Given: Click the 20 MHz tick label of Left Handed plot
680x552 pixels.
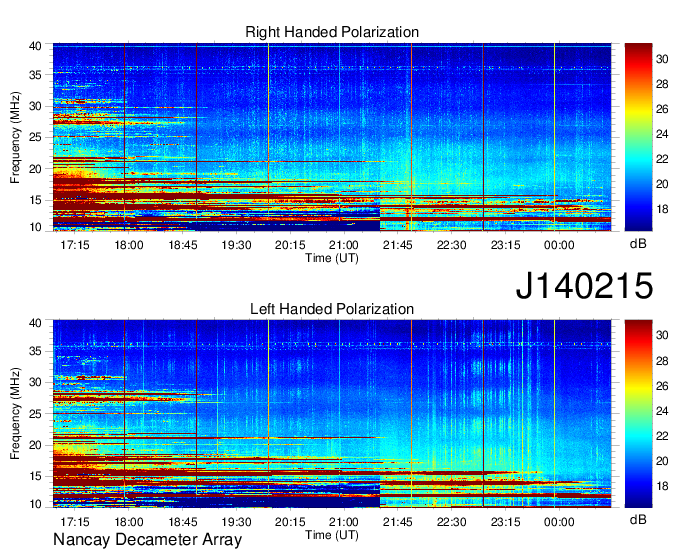Looking at the screenshot, I should click(x=35, y=445).
